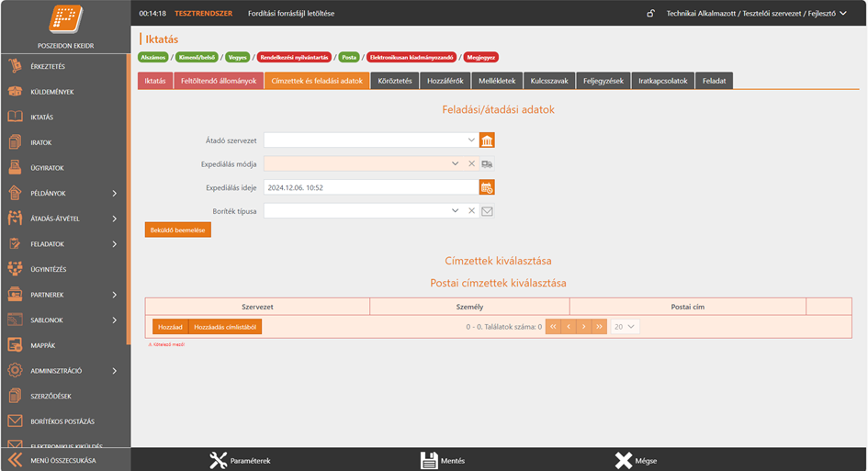Click the Küldemények package icon
The image size is (868, 471).
pos(15,91)
